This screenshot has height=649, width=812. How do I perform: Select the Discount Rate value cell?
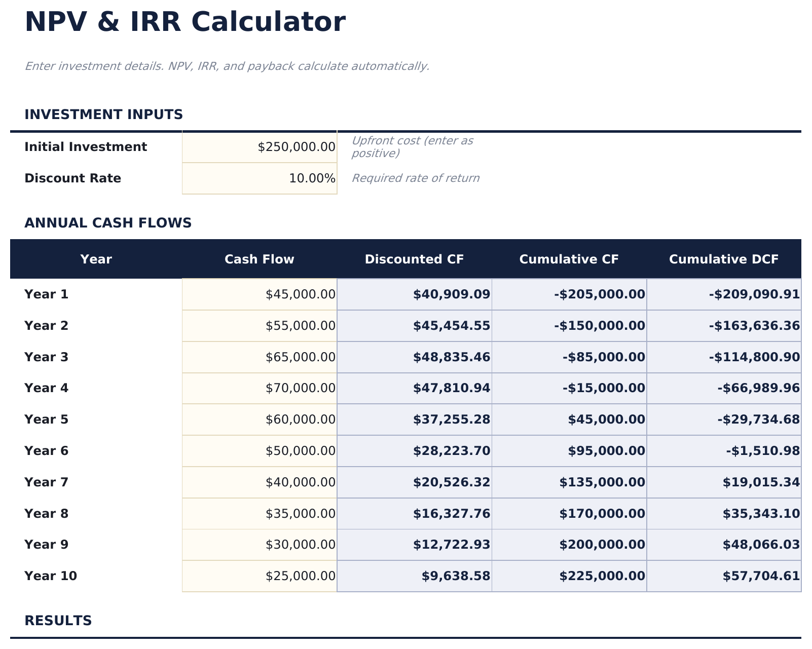pyautogui.click(x=259, y=178)
